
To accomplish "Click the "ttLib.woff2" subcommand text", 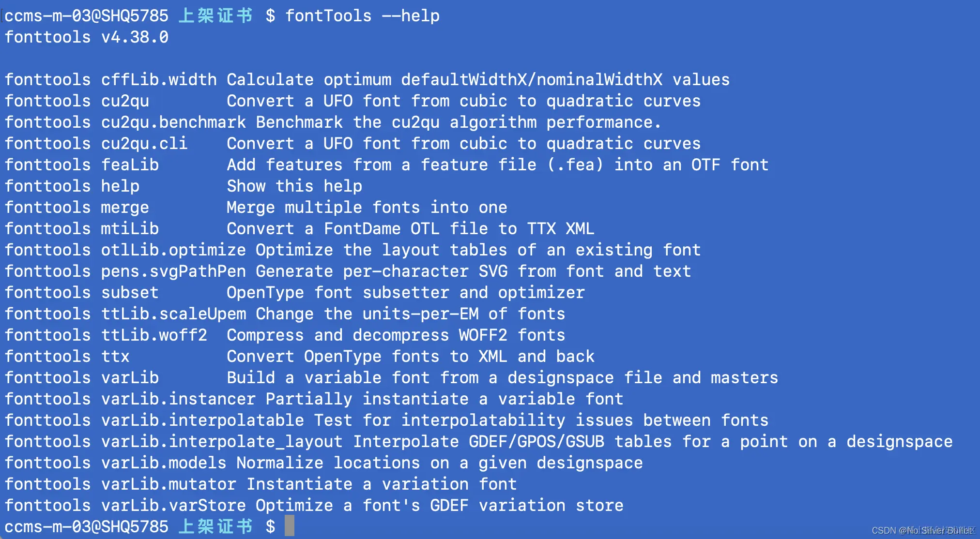I will 154,335.
